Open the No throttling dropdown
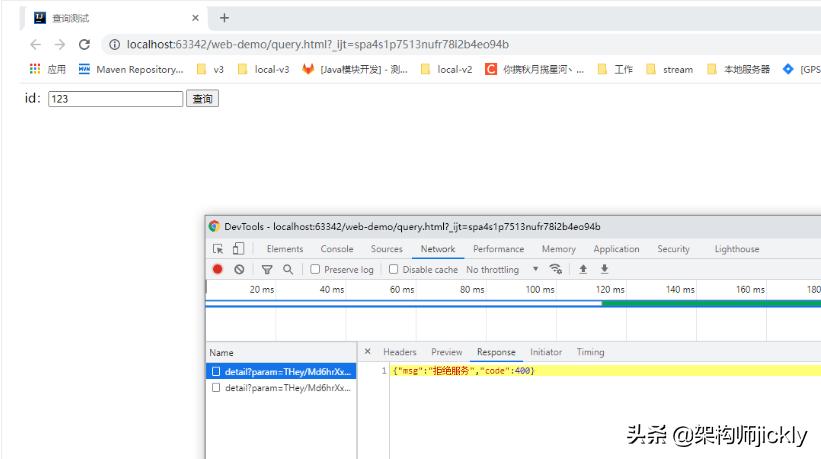 [502, 270]
